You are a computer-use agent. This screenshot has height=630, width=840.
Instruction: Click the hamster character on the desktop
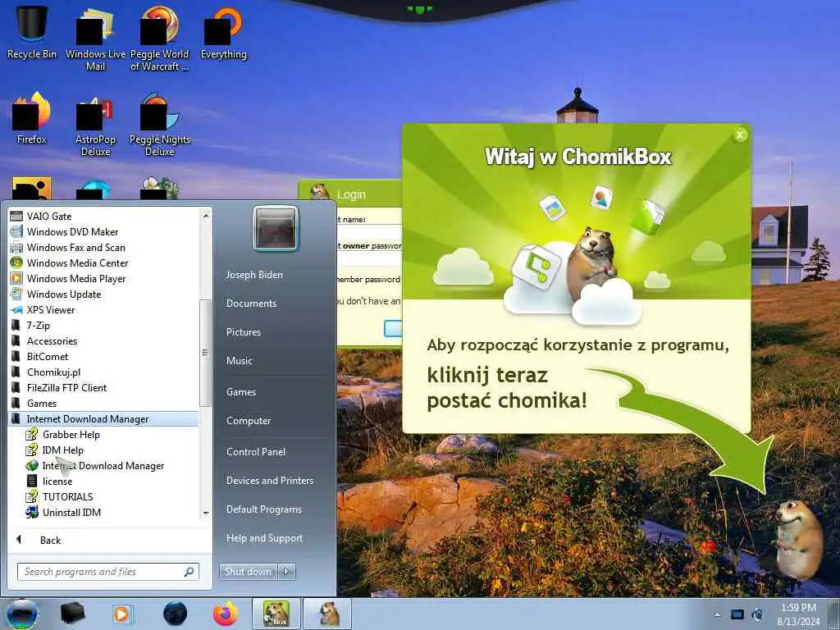click(x=797, y=540)
